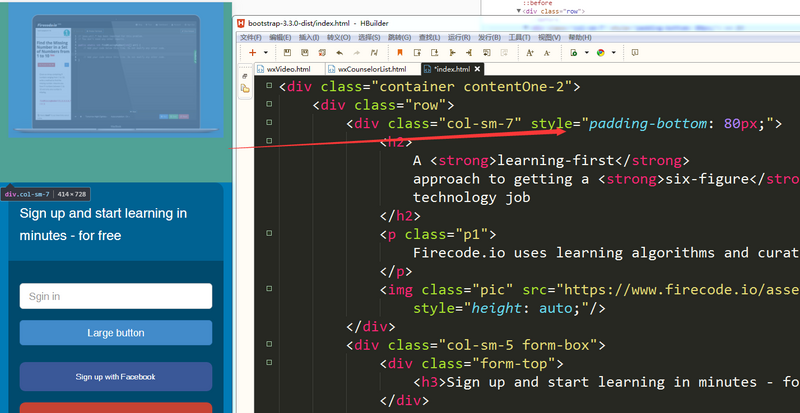Open the 文件(F) menu

[251, 38]
